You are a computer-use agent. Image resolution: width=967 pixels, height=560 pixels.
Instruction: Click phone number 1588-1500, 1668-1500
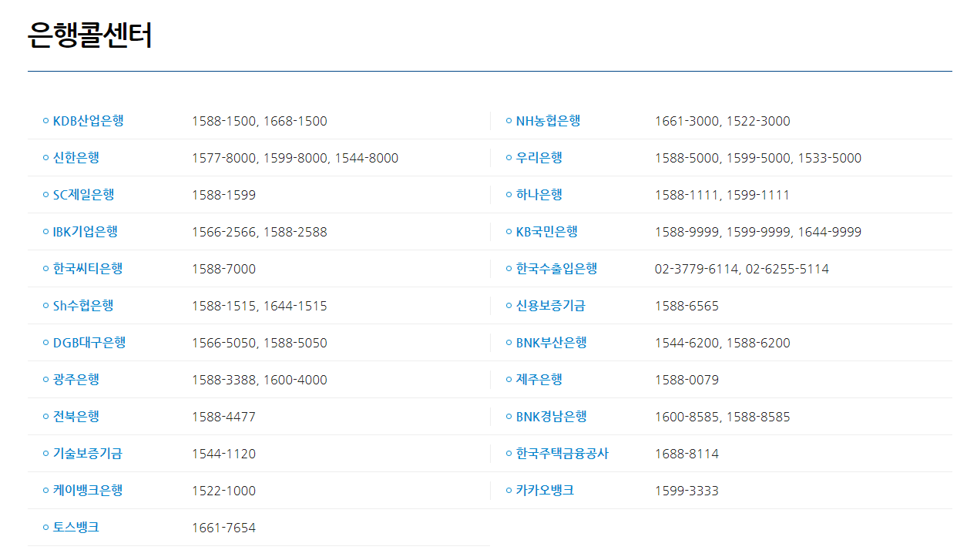260,121
